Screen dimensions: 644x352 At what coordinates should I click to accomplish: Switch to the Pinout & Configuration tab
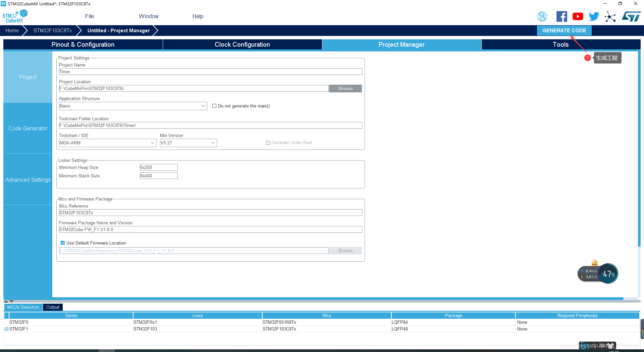pyautogui.click(x=83, y=44)
